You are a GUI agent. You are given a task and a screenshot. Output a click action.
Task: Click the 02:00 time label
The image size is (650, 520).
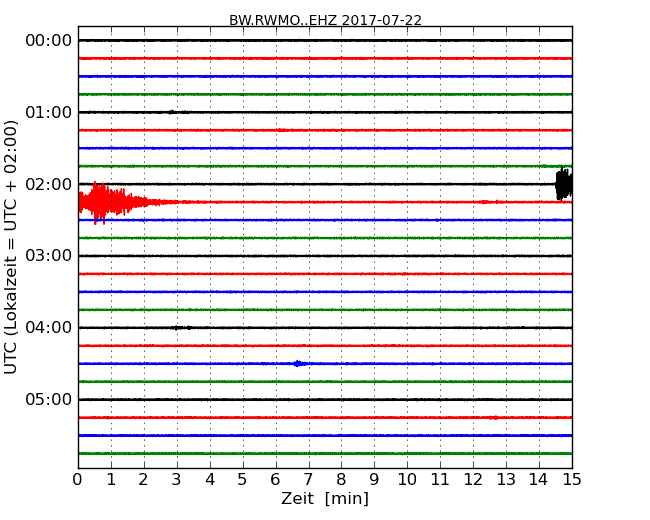(49, 184)
